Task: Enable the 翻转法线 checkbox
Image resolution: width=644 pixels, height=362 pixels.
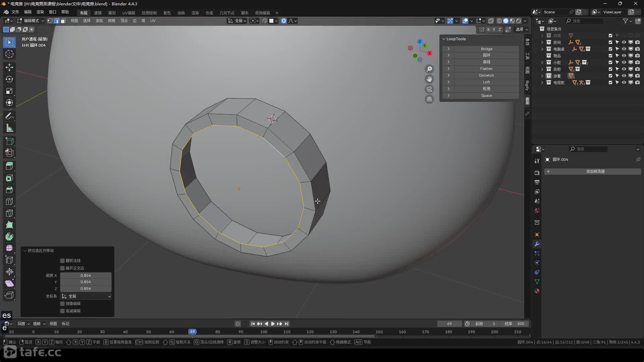Action: (x=62, y=260)
